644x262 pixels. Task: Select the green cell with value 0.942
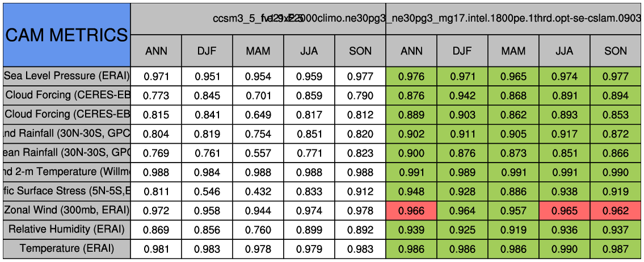coord(462,95)
